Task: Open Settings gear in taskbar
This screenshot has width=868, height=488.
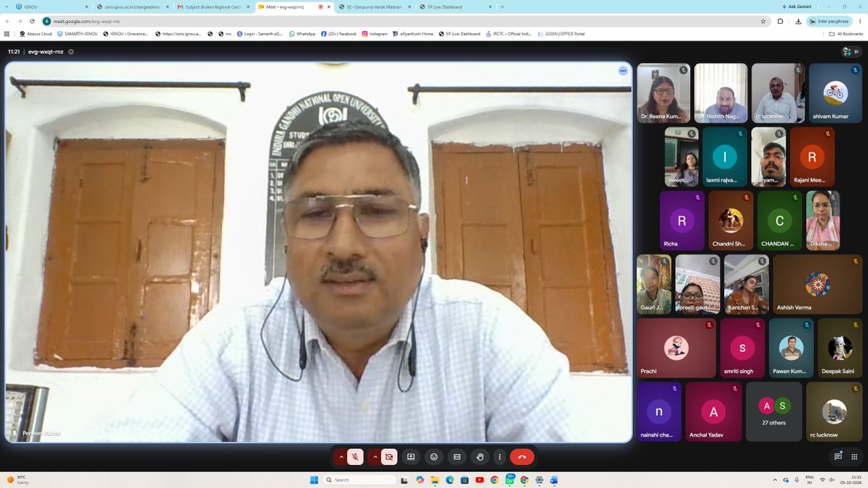Action: [540, 480]
